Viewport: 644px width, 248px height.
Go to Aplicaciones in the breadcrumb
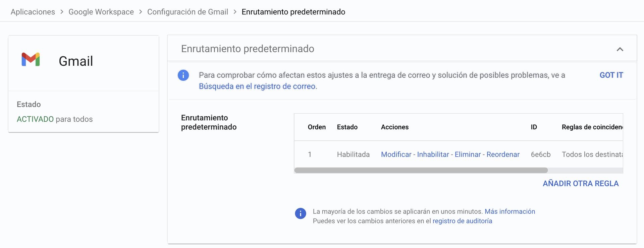33,12
